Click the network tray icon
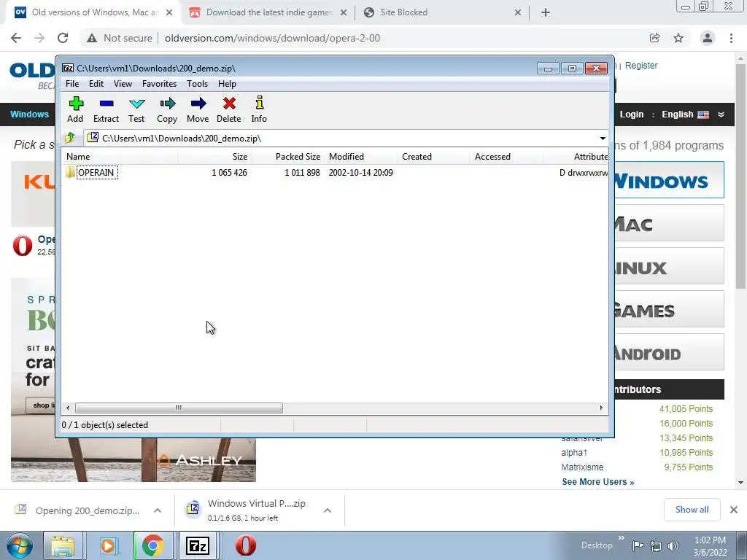The width and height of the screenshot is (747, 560). [656, 545]
